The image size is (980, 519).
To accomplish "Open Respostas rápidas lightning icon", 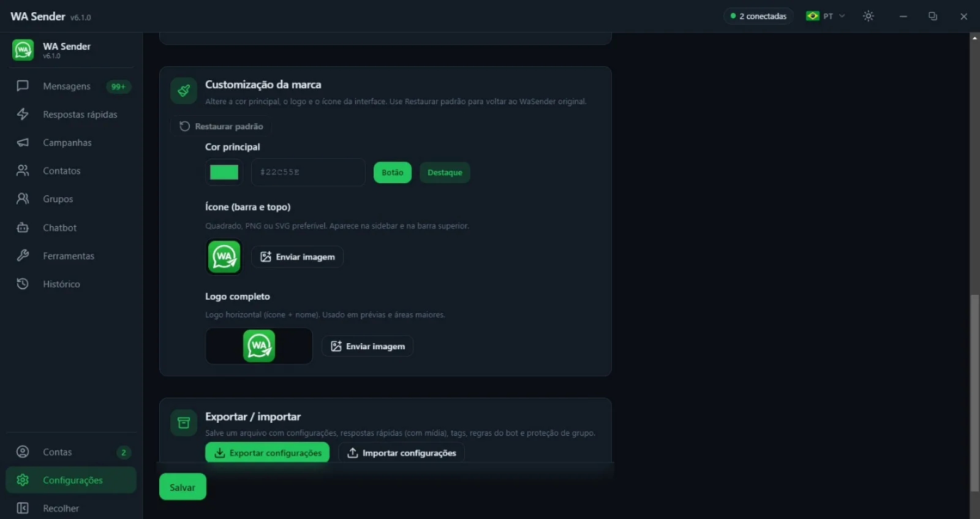I will [23, 114].
